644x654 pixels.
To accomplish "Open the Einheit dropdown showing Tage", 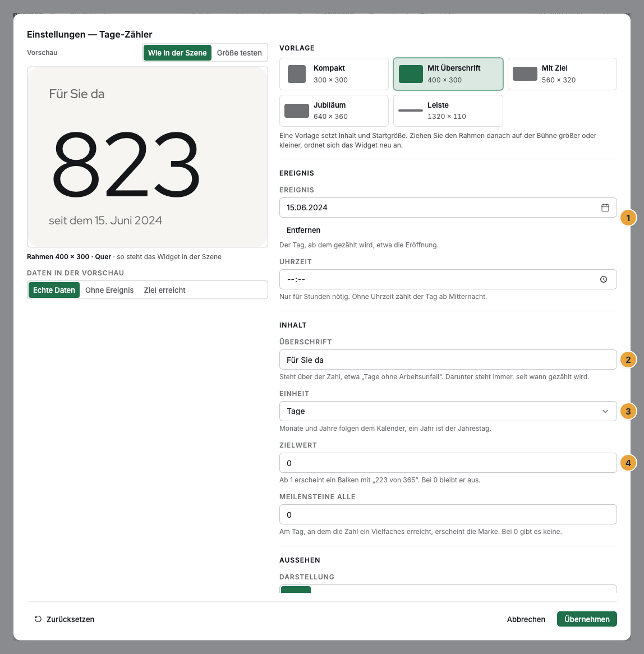I will point(448,411).
